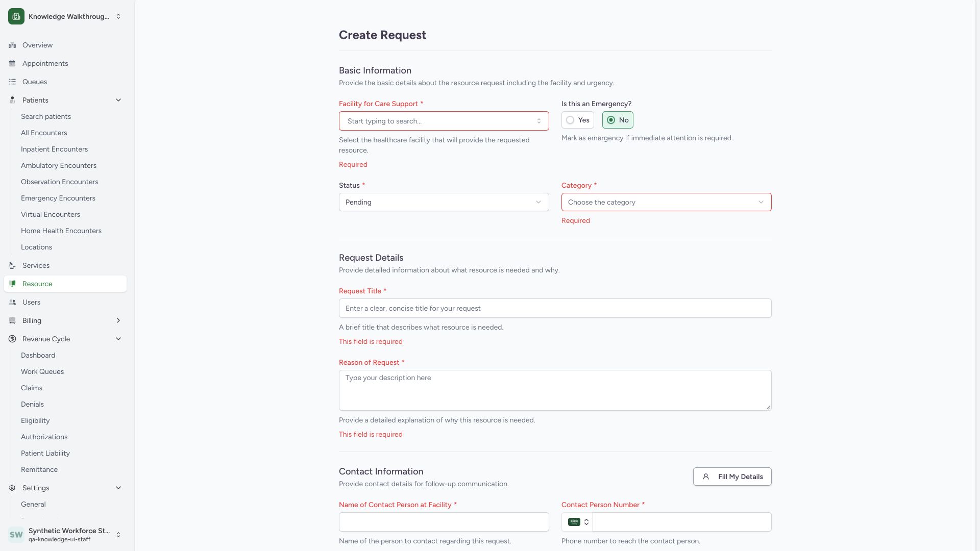Click the Name of Contact Person field
This screenshot has height=551, width=980.
[x=444, y=522]
